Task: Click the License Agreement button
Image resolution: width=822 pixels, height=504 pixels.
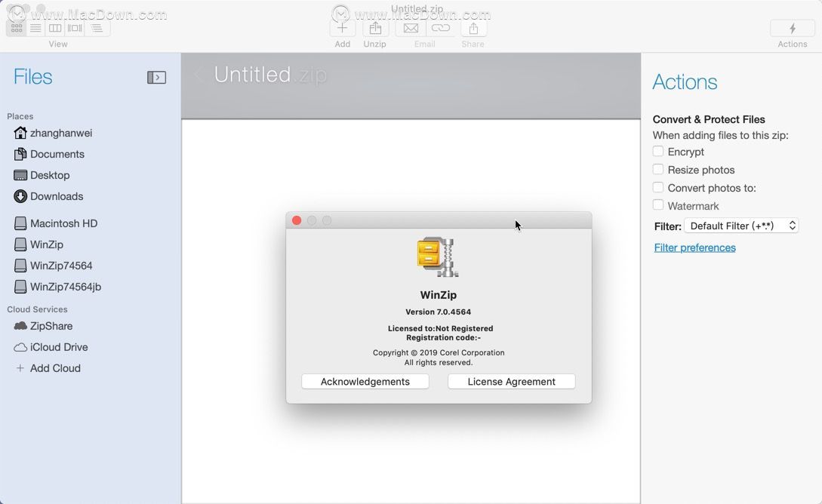Action: [512, 382]
